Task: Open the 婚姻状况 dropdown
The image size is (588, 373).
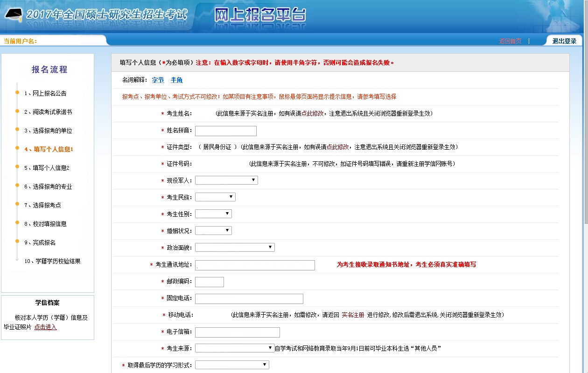Action: [x=213, y=230]
